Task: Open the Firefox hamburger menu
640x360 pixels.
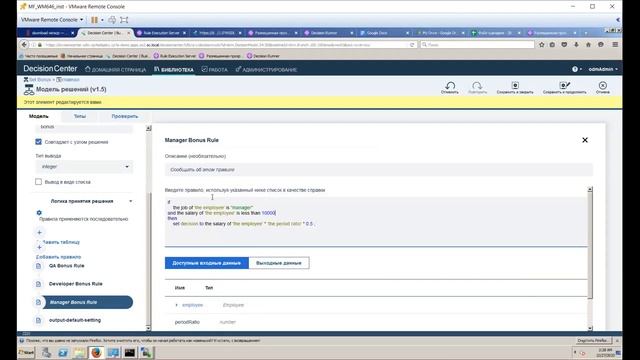Action: tap(615, 44)
